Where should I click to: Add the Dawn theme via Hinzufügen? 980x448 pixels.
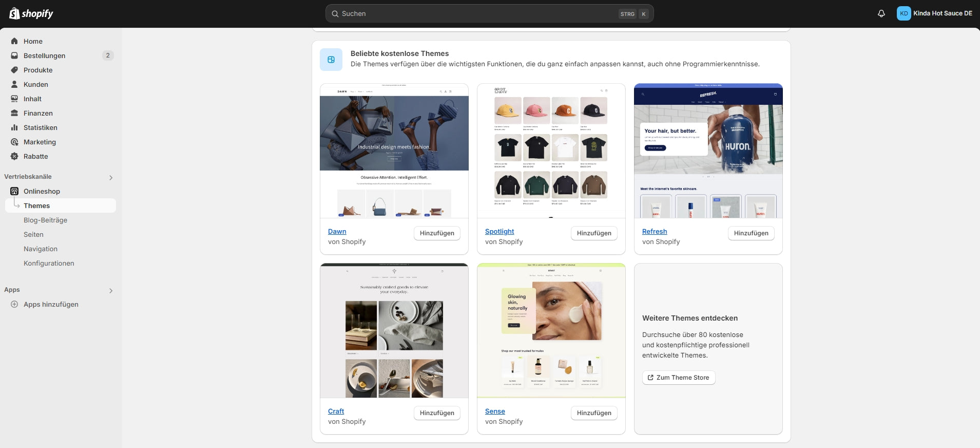pyautogui.click(x=437, y=233)
